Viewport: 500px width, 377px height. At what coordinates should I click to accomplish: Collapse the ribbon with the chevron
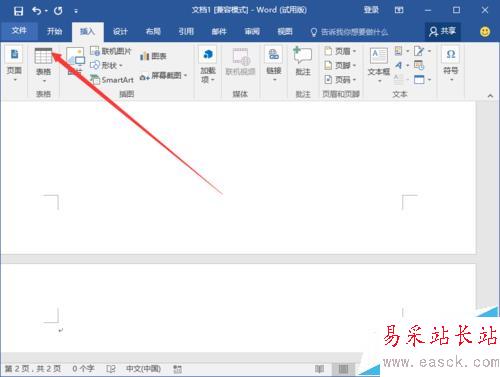490,96
